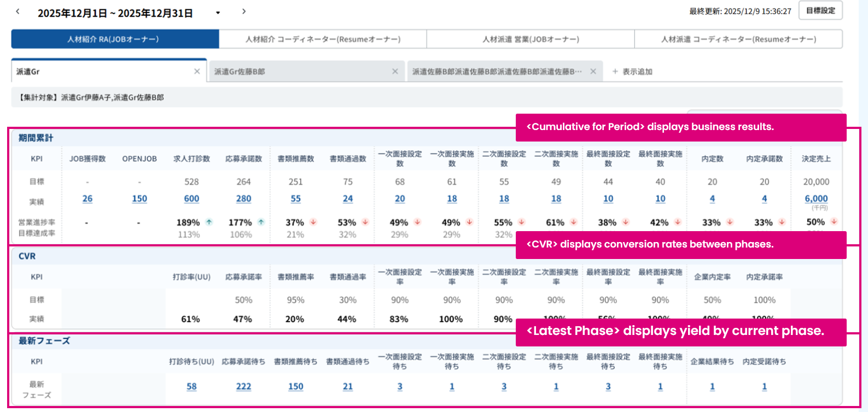Click 応募承諾待ち latest phase value 222

tap(243, 386)
